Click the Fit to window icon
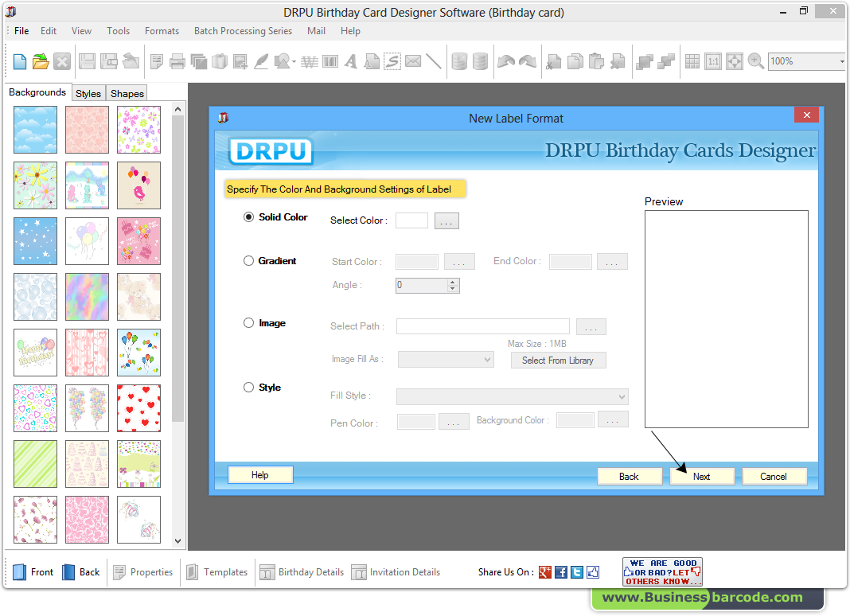850x616 pixels. coord(735,61)
